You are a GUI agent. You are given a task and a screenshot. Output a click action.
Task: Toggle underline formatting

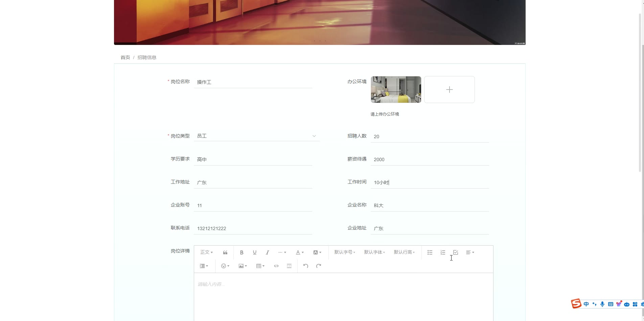pyautogui.click(x=255, y=252)
